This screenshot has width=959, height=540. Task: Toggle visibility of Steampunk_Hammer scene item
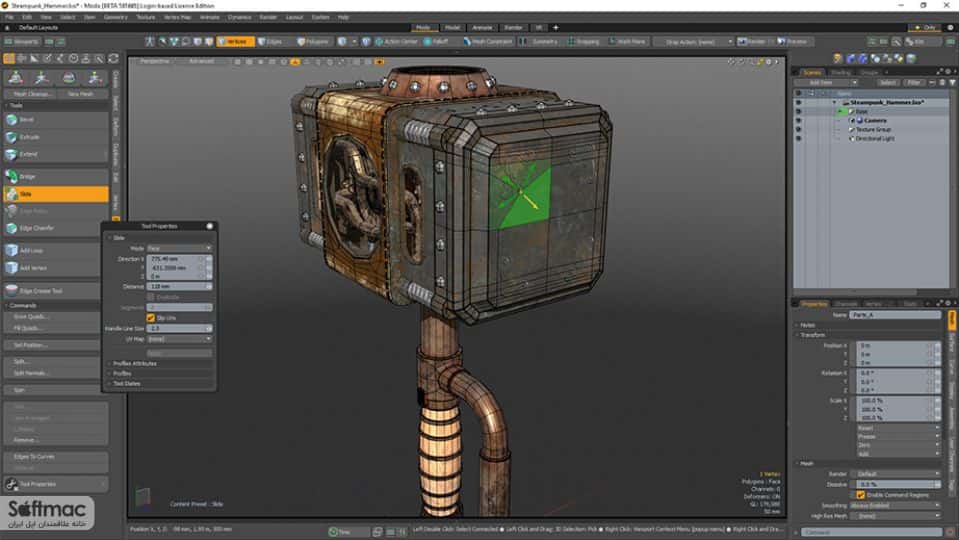click(798, 102)
